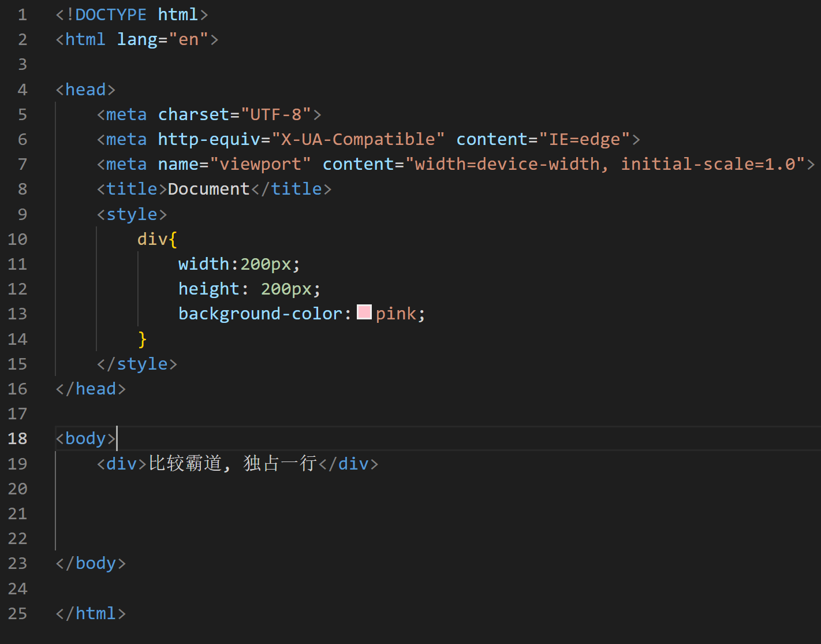Click the Chinese text "比较霸道，独占一行"
The image size is (821, 644).
point(233,463)
